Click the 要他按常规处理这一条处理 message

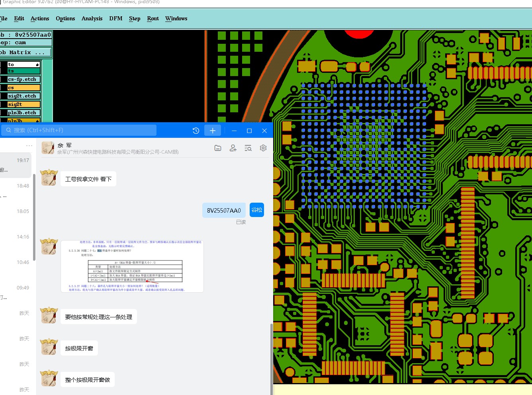point(98,317)
